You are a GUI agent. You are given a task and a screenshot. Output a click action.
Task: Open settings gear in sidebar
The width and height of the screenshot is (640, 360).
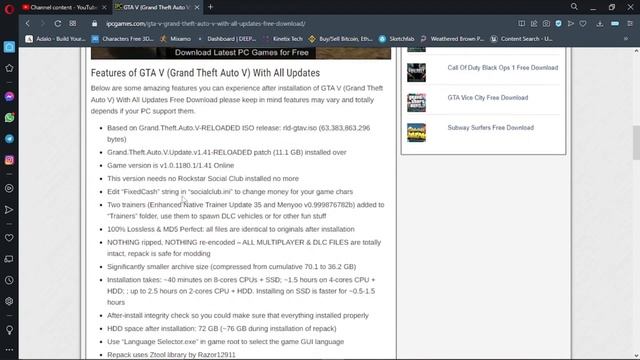tap(9, 301)
